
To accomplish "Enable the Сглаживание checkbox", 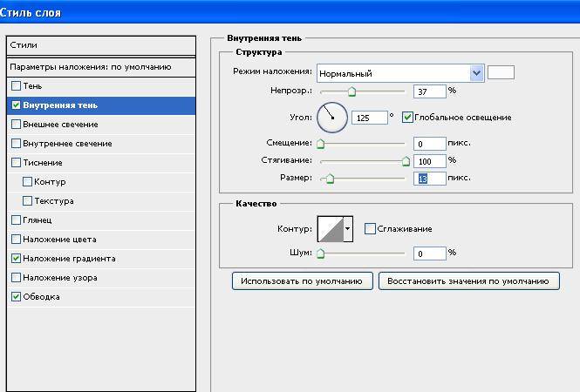I will click(370, 229).
